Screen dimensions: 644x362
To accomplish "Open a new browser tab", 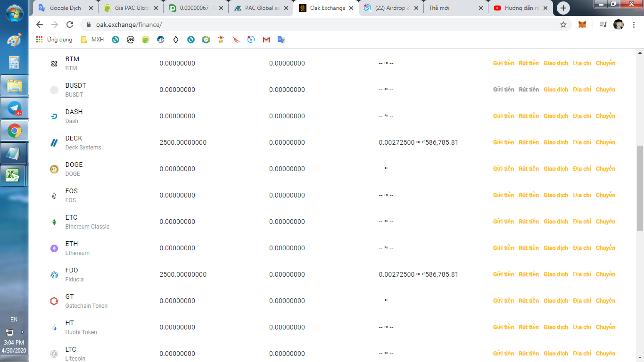I will (563, 8).
